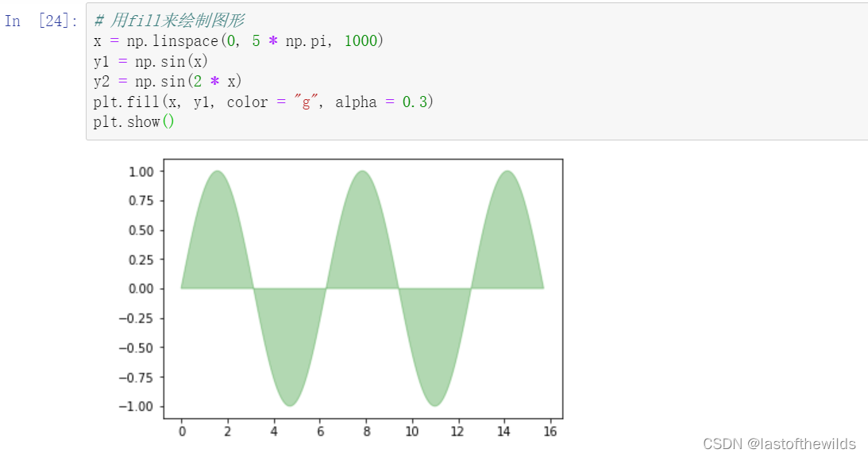This screenshot has height=457, width=868.
Task: Click the x-axis tick label 12
Action: tap(457, 432)
